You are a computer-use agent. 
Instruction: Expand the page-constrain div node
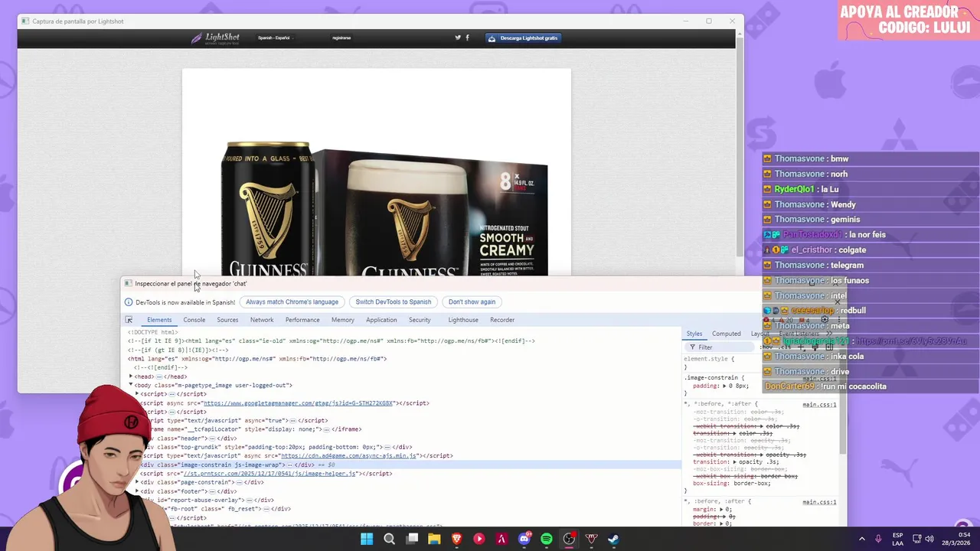[x=137, y=482]
